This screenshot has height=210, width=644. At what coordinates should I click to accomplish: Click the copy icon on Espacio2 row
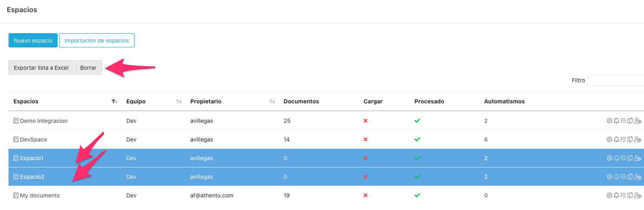click(630, 177)
